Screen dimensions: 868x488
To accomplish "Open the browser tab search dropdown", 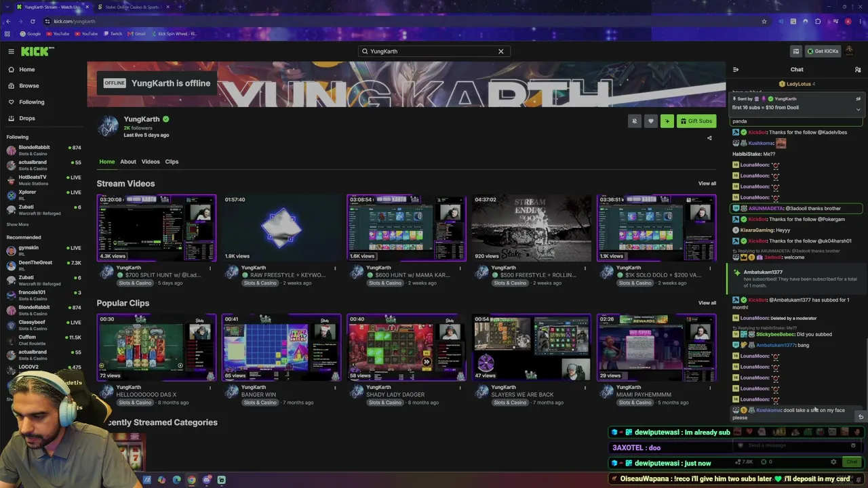I will tap(8, 7).
